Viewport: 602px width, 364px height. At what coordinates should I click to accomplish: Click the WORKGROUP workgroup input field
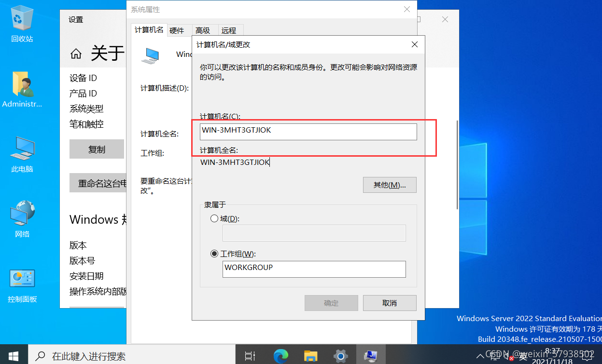(x=314, y=269)
